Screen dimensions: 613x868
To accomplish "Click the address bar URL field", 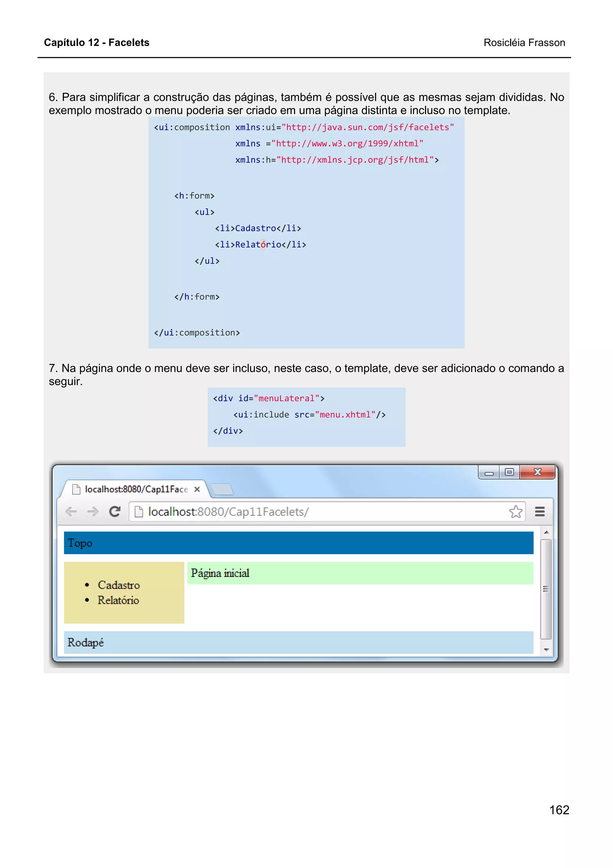I will 327,512.
